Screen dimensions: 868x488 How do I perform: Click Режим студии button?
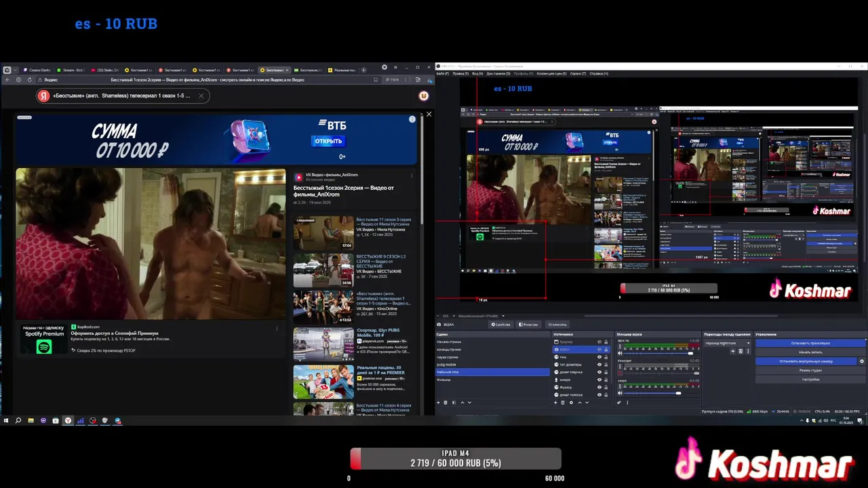click(x=810, y=370)
